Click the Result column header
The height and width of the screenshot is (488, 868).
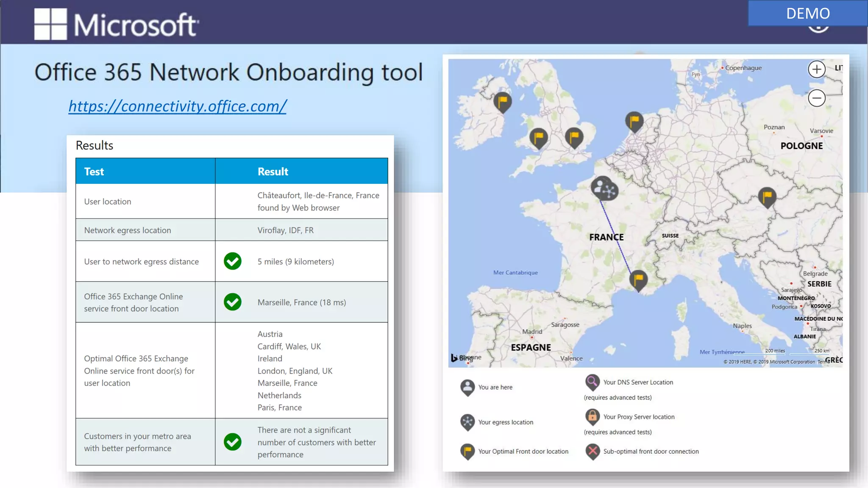(301, 171)
